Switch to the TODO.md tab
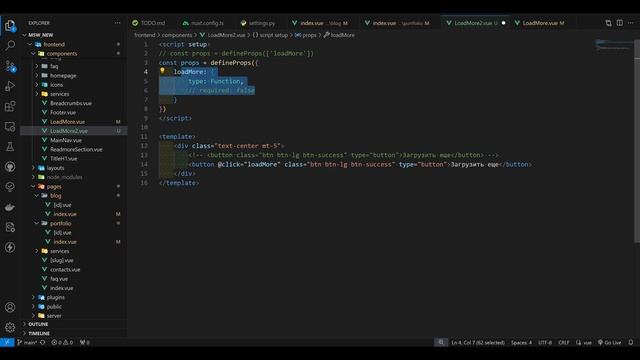This screenshot has height=360, width=640. point(149,23)
